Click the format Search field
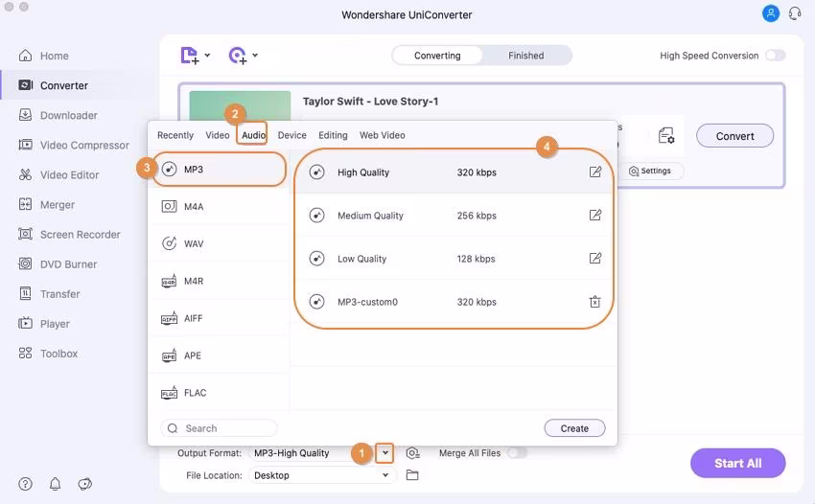This screenshot has width=815, height=504. point(219,428)
